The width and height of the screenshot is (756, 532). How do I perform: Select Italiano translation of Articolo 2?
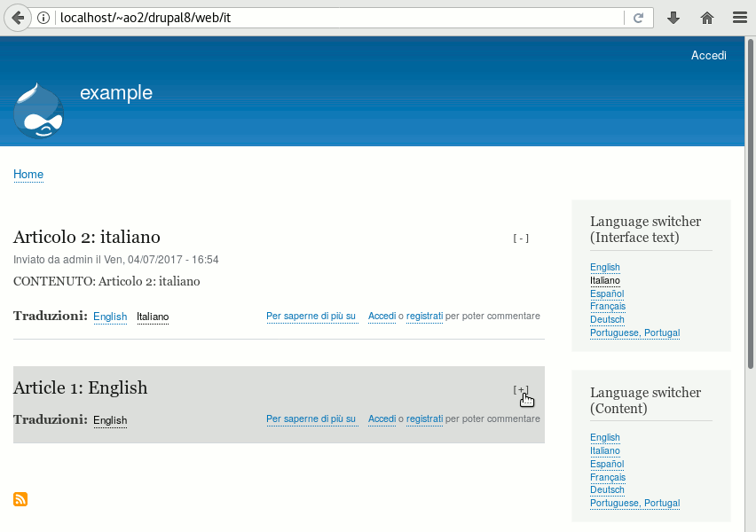pos(153,317)
